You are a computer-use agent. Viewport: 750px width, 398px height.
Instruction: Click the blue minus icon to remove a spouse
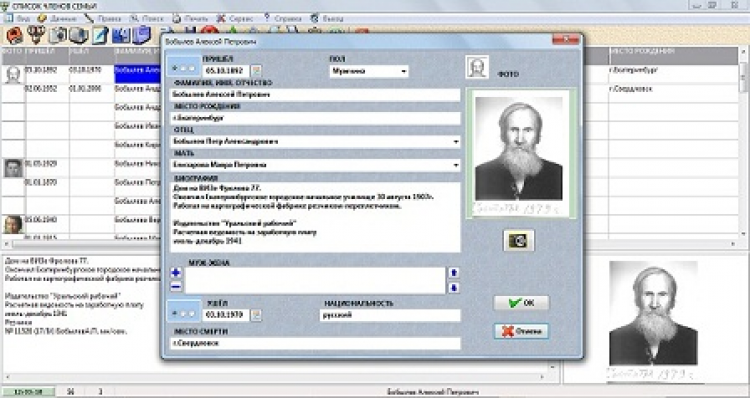pos(176,287)
